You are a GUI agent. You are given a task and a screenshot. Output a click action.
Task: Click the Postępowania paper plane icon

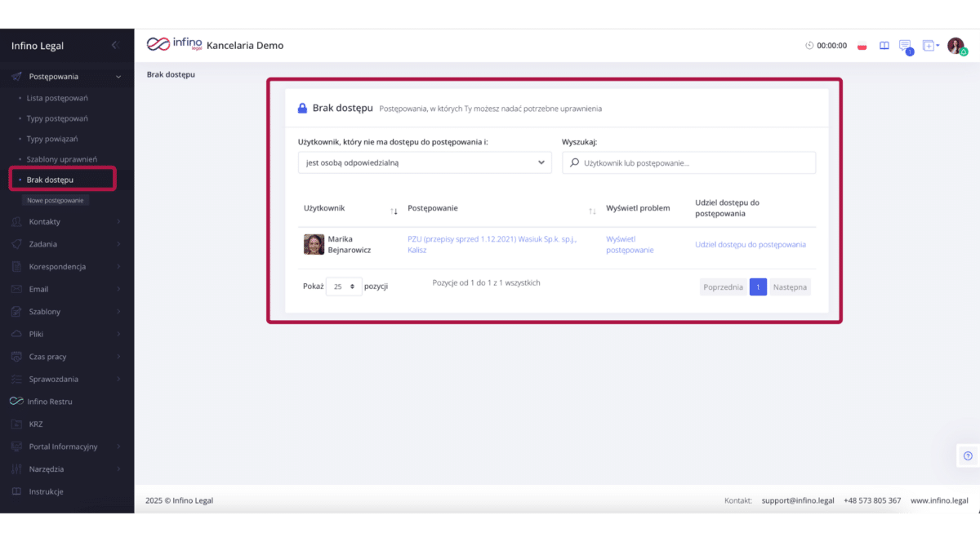point(16,77)
